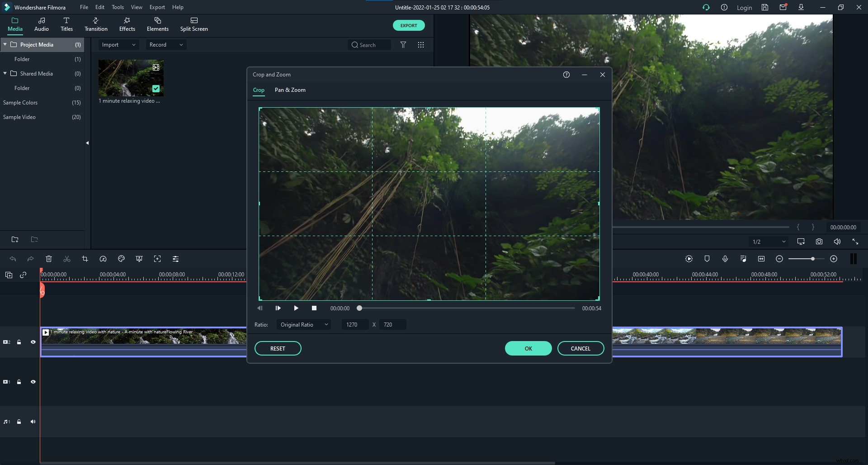Viewport: 868px width, 465px height.
Task: Open the Effects panel
Action: [x=127, y=24]
